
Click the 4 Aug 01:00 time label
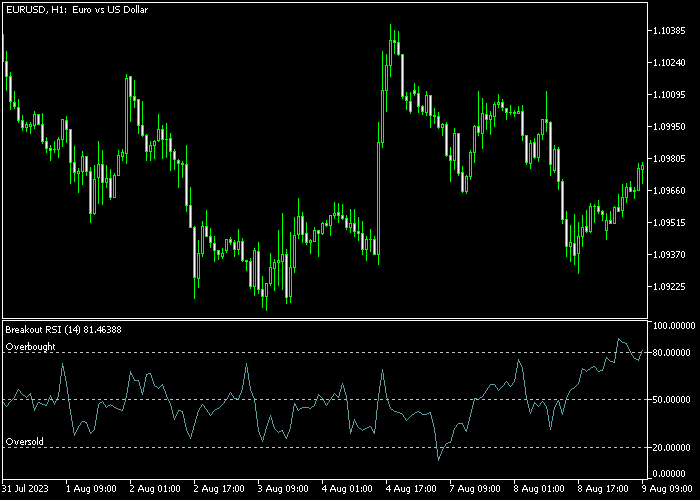pos(347,488)
